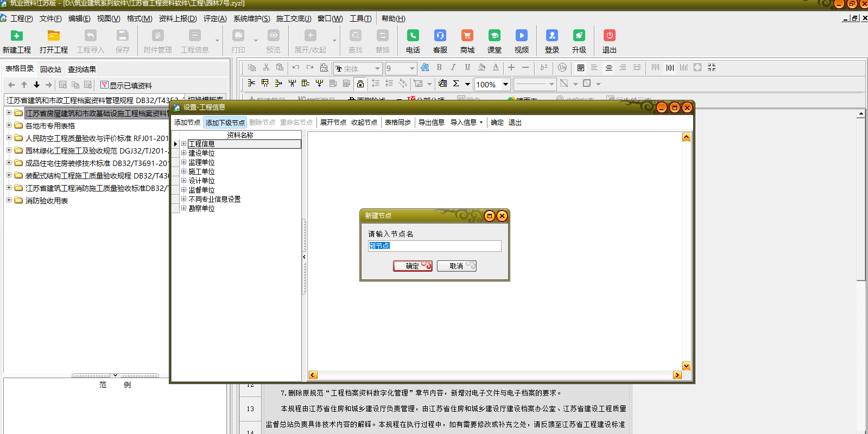Click the 升级 upgrade rocket icon
Viewport: 868px width, 434px height.
pyautogui.click(x=579, y=36)
